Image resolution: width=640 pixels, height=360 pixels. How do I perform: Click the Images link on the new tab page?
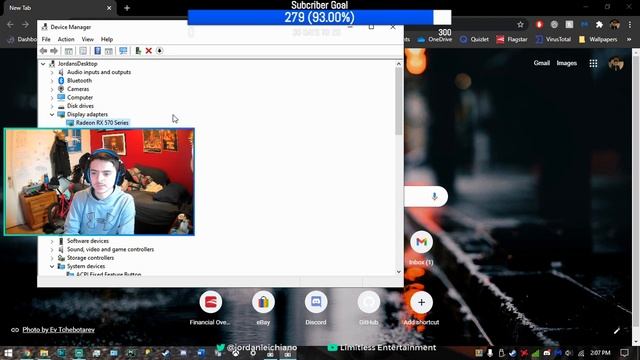point(567,63)
